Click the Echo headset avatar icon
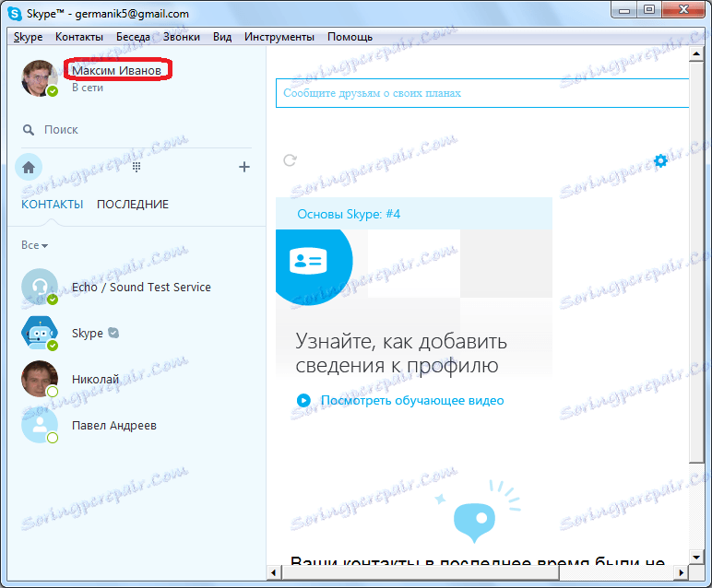Image resolution: width=712 pixels, height=588 pixels. [40, 287]
